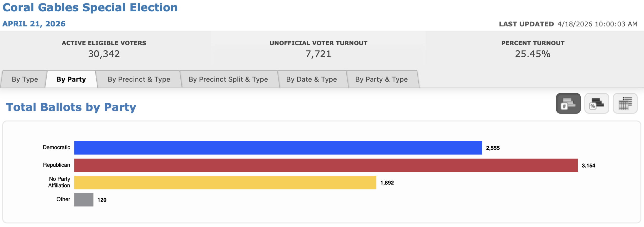Open the By Date & Type tab
This screenshot has width=644, height=227.
[x=311, y=80]
